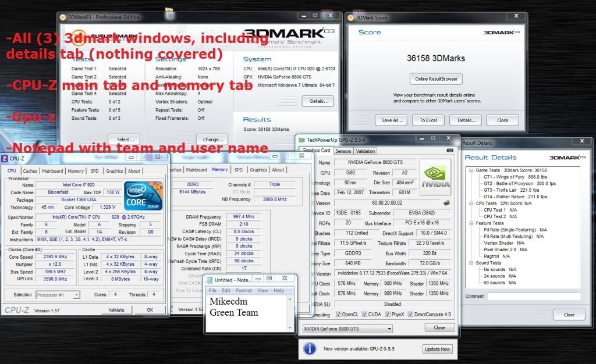Toggle the DirectCompute 4.0 checkbox
The image size is (596, 364).
point(410,314)
